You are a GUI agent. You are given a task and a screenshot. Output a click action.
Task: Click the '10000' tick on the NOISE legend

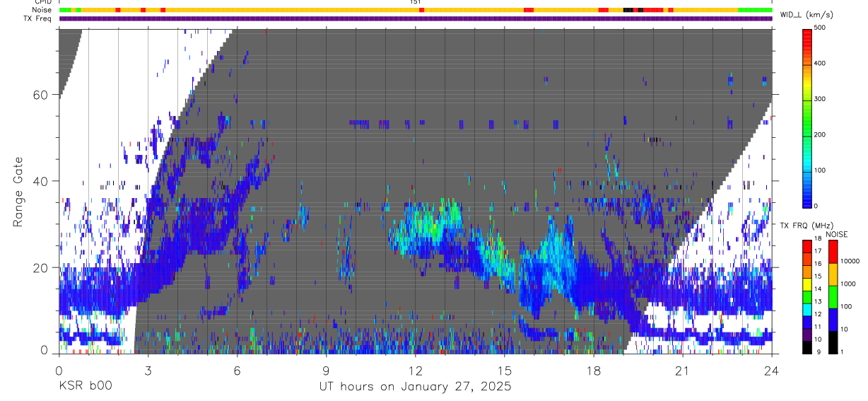pyautogui.click(x=849, y=261)
